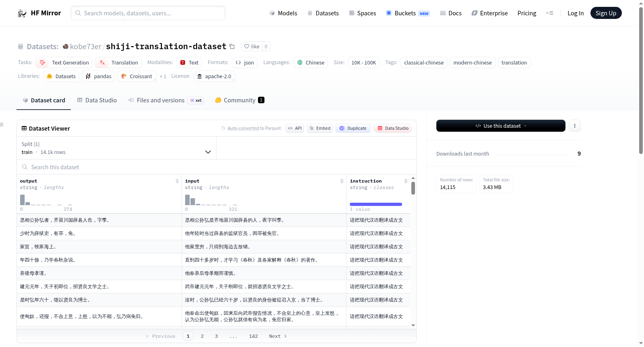Click the 10K - 100K size tag
This screenshot has height=347, width=644.
363,62
